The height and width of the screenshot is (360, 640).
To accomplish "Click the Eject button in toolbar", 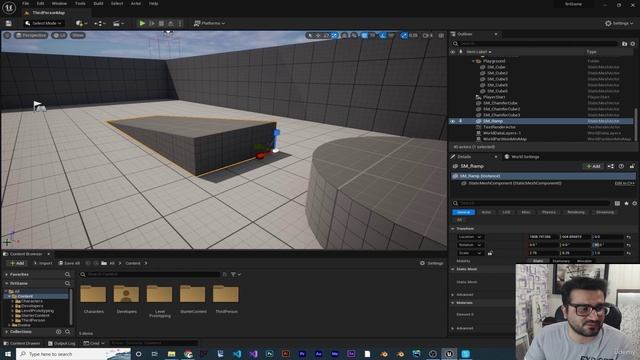I will coord(171,23).
